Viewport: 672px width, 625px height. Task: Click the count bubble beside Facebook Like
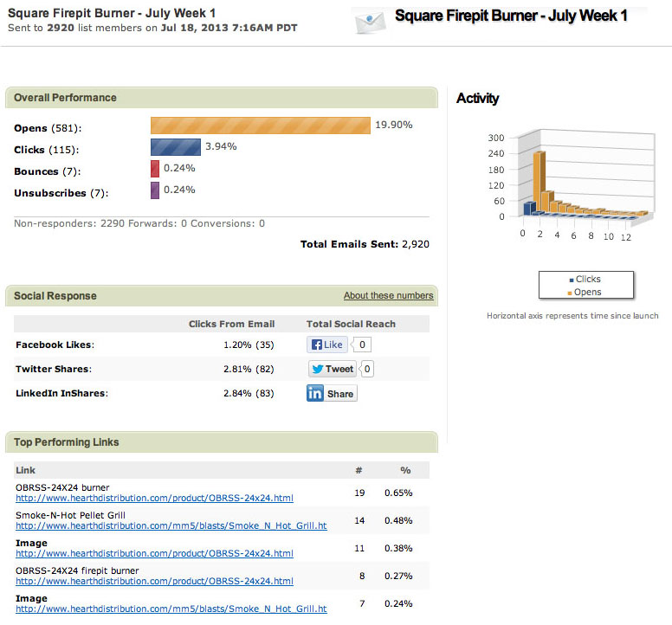click(362, 345)
